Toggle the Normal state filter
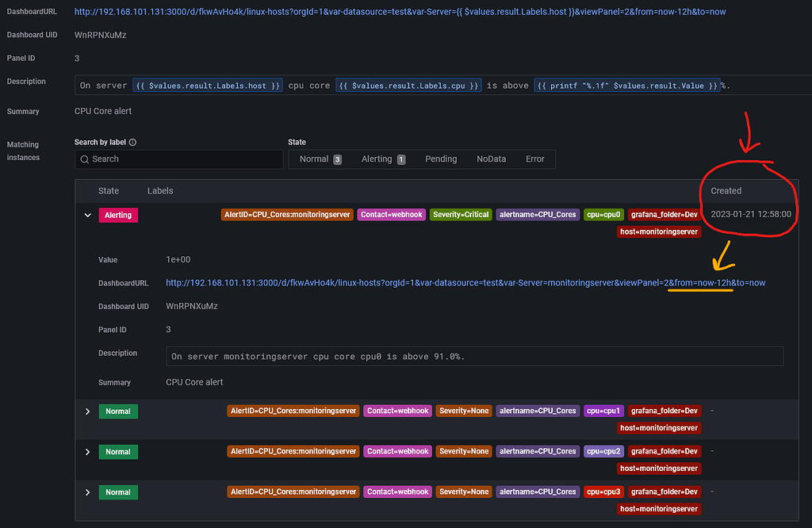812x528 pixels. click(x=314, y=159)
